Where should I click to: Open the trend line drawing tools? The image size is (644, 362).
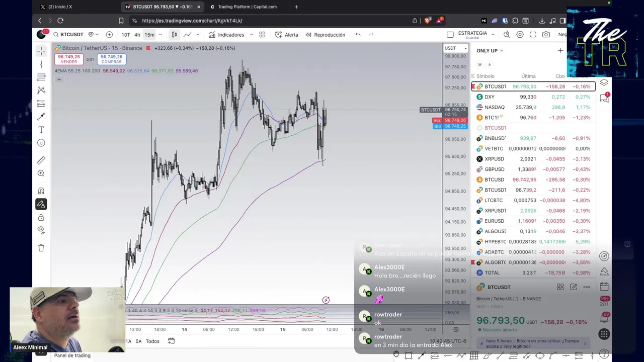coord(41,64)
